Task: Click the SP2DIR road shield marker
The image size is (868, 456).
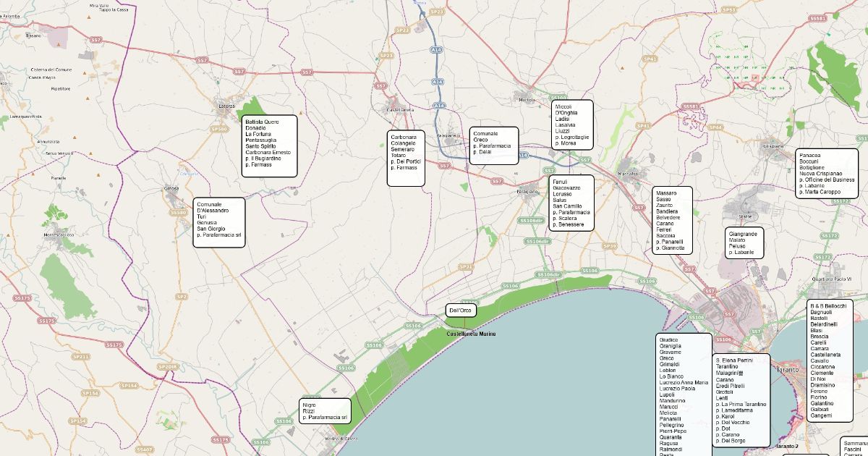Action: (x=167, y=367)
